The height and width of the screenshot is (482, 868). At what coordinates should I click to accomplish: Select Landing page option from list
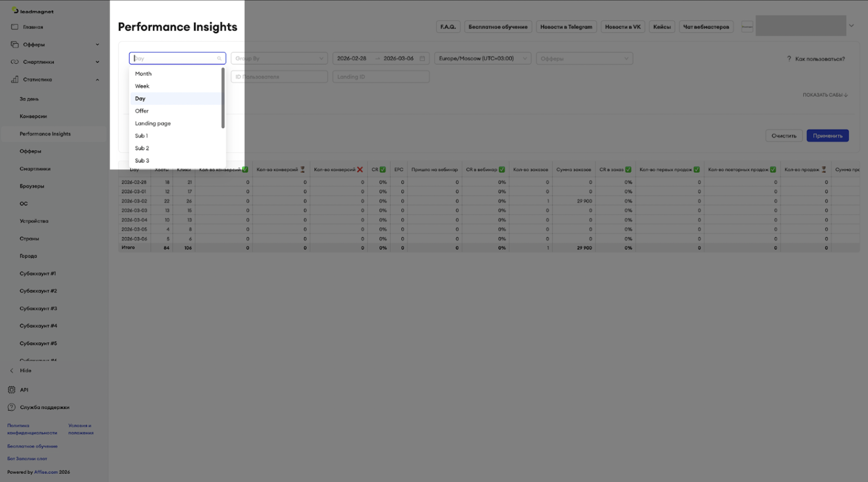pyautogui.click(x=153, y=123)
